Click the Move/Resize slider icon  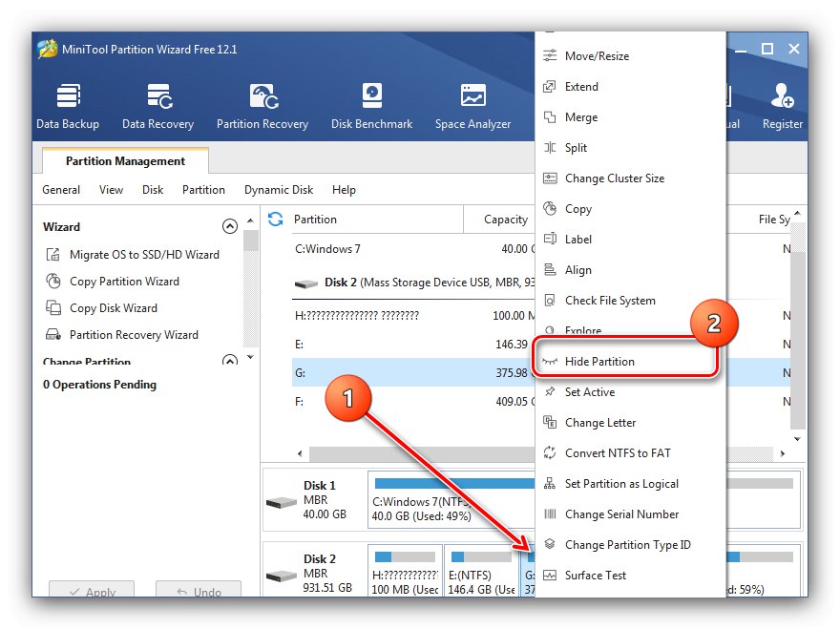[x=550, y=55]
